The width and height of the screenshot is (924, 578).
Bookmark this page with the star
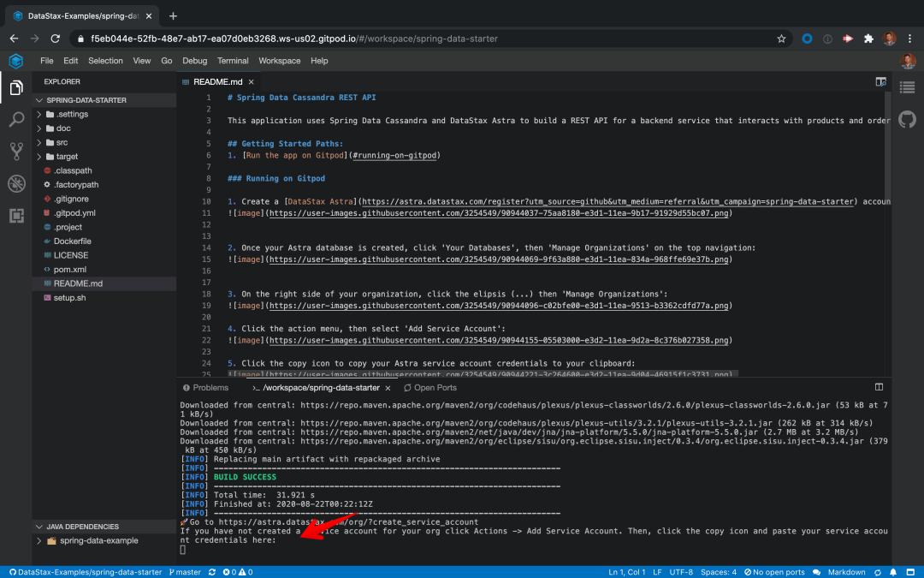pyautogui.click(x=781, y=39)
